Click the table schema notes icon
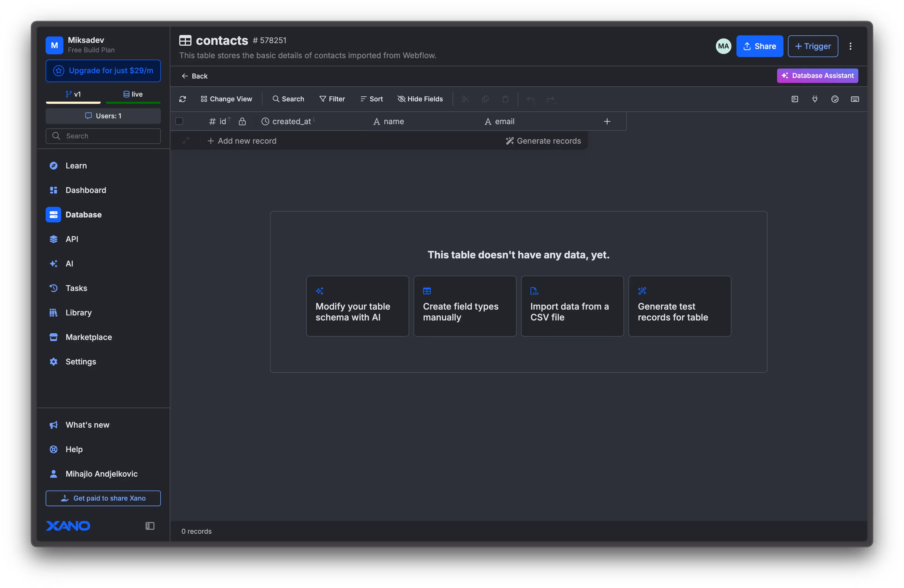The height and width of the screenshot is (588, 904). (795, 99)
